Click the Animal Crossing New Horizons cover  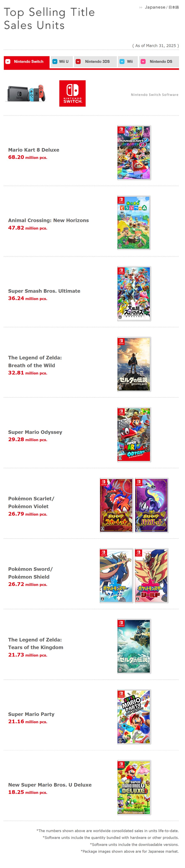coord(134,223)
